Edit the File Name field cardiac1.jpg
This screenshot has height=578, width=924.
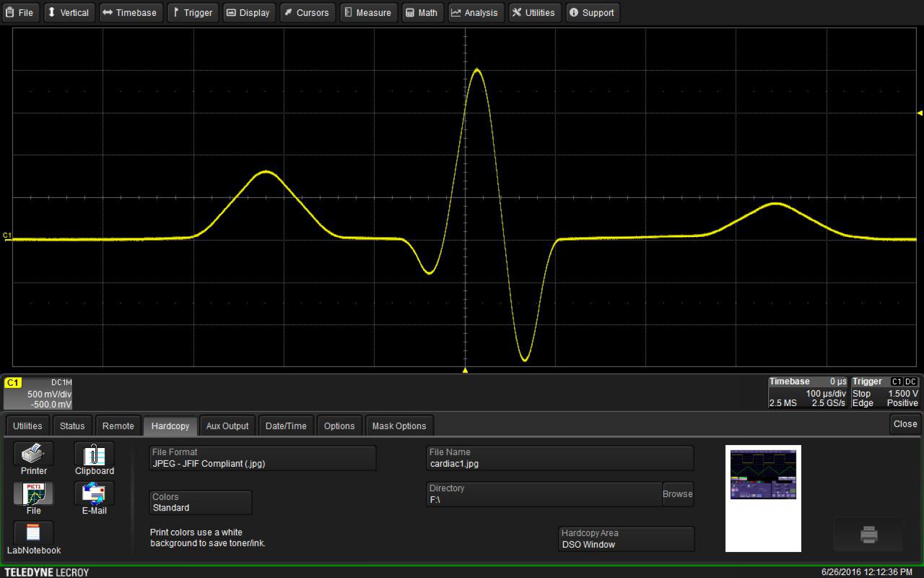pos(559,459)
